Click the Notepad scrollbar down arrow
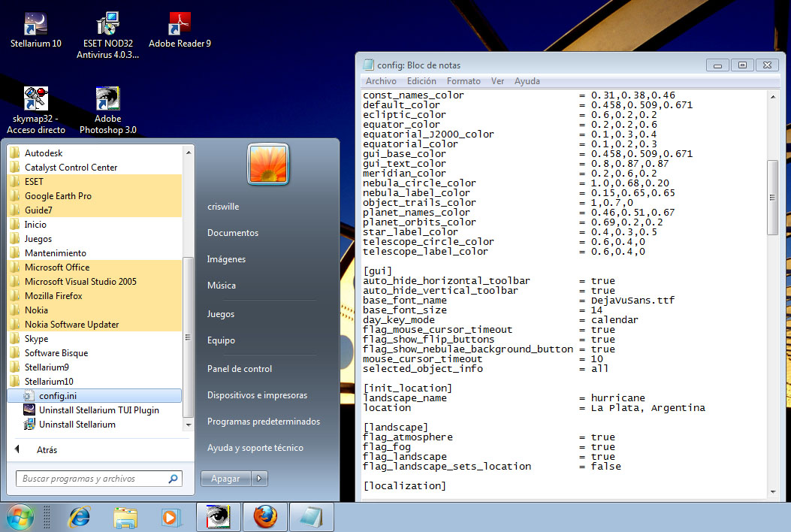The width and height of the screenshot is (791, 532). pos(773,492)
